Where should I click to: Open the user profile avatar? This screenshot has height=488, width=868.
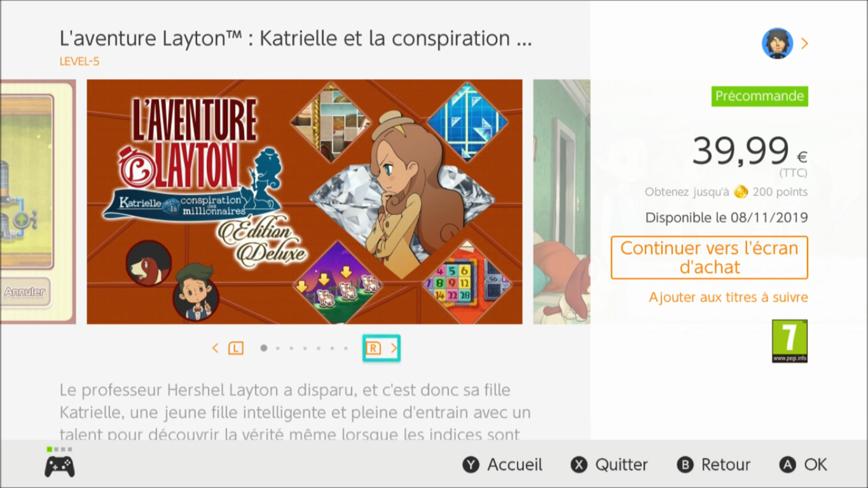[x=777, y=43]
